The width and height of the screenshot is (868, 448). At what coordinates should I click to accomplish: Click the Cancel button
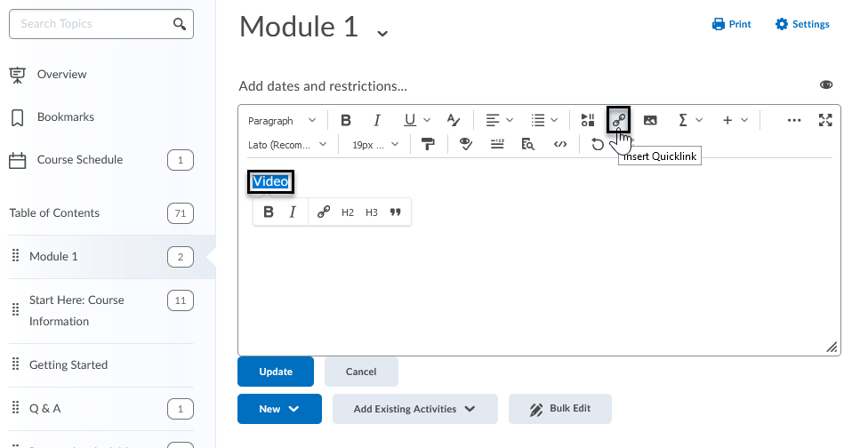pos(361,372)
